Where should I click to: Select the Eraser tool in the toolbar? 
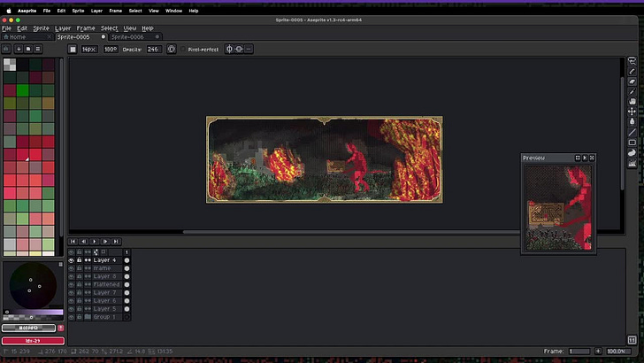632,81
